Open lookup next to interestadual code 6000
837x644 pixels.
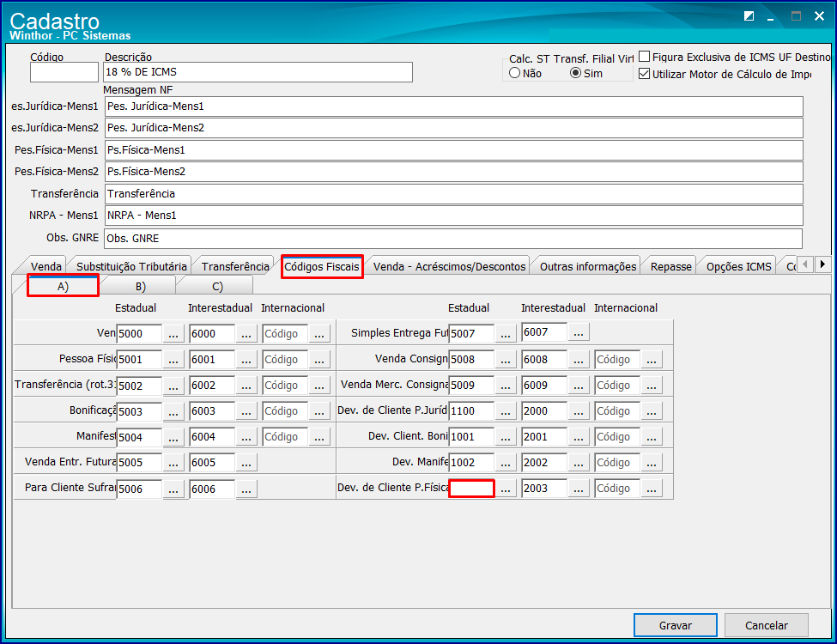(246, 334)
